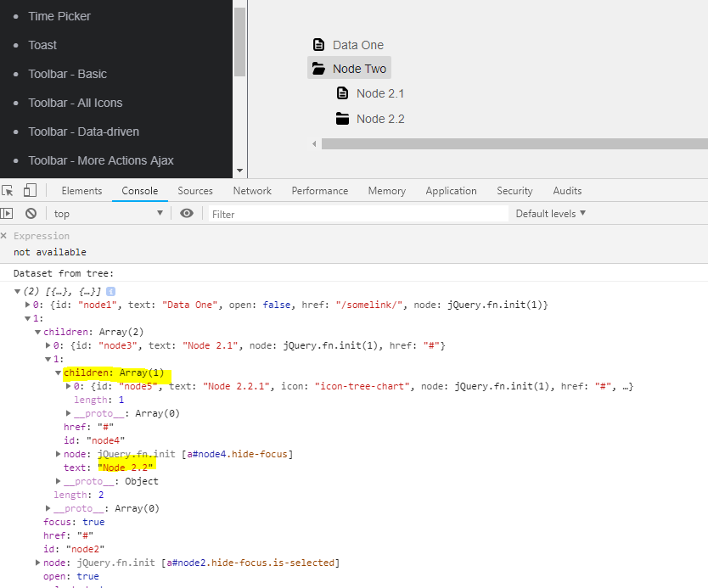The width and height of the screenshot is (708, 588).
Task: Open the Toolbar - Basic link
Action: [x=67, y=74]
